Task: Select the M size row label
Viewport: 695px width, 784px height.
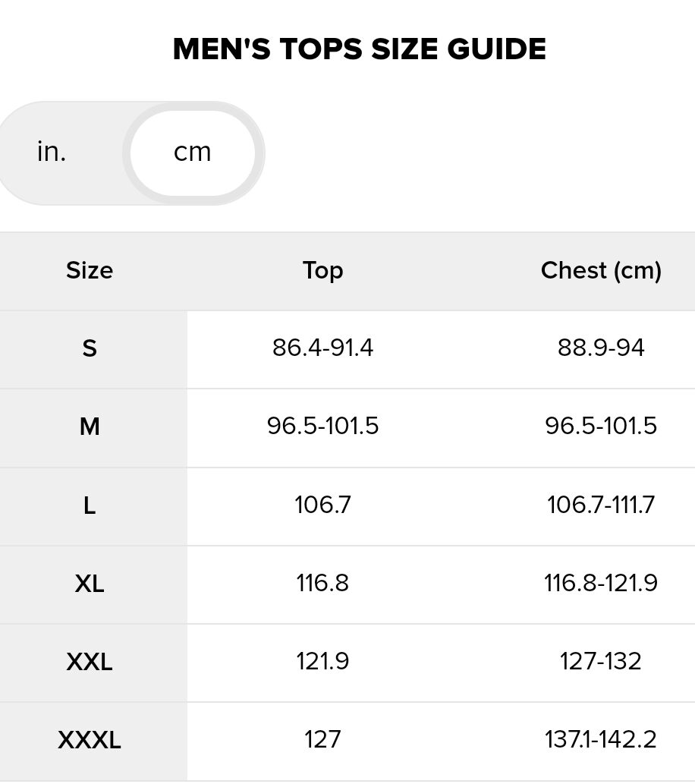Action: pyautogui.click(x=90, y=427)
